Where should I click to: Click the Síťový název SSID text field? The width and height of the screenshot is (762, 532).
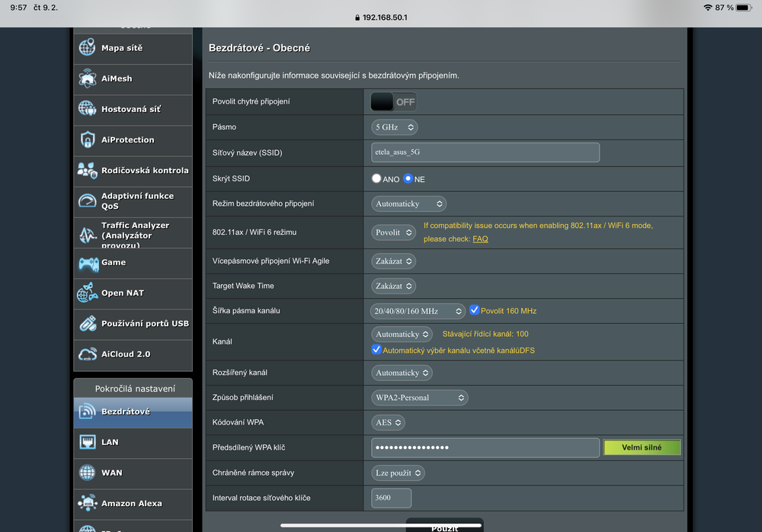[x=485, y=152]
